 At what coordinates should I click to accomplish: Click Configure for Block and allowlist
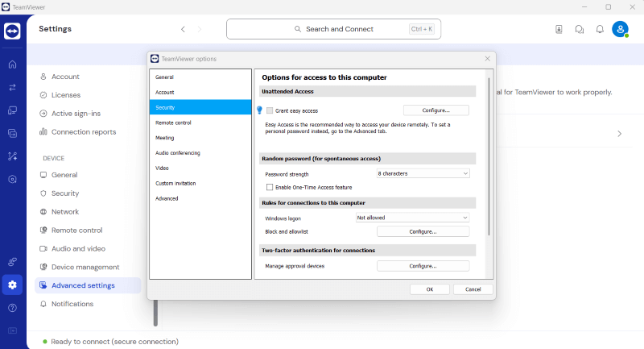423,232
